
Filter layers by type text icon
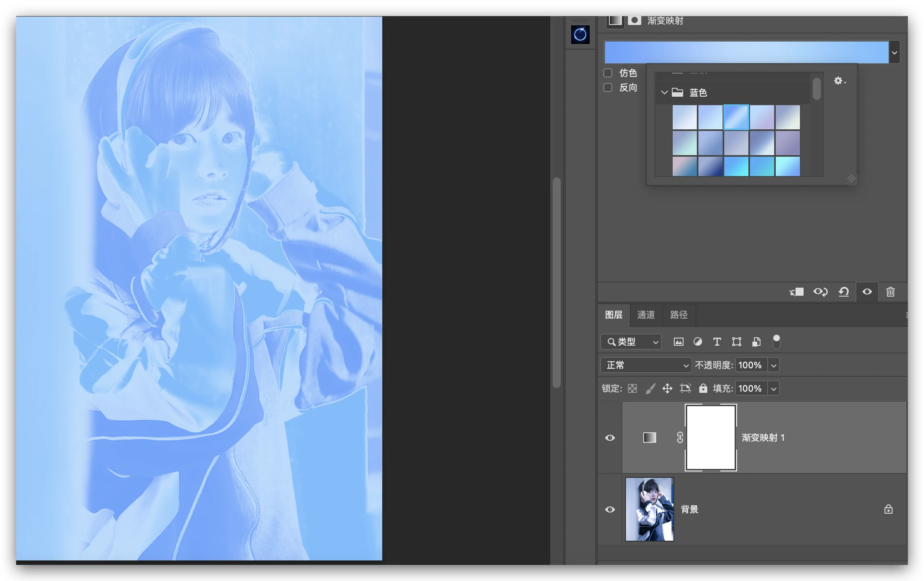pyautogui.click(x=717, y=342)
